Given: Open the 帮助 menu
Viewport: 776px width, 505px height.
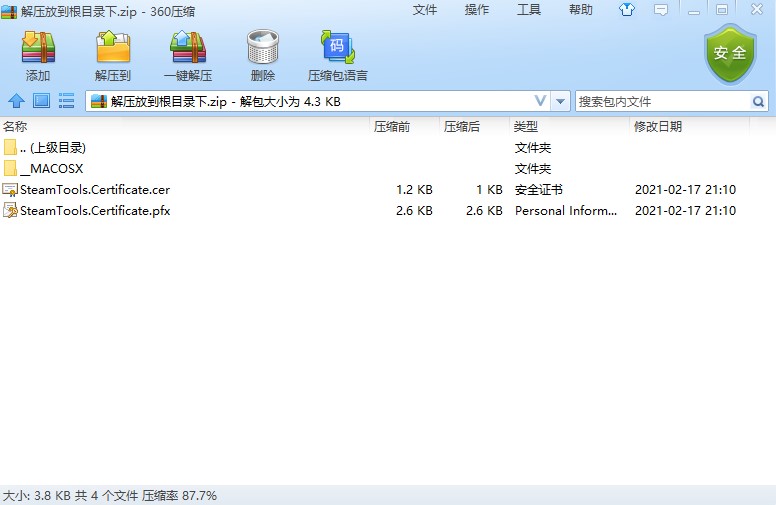Looking at the screenshot, I should pyautogui.click(x=581, y=10).
